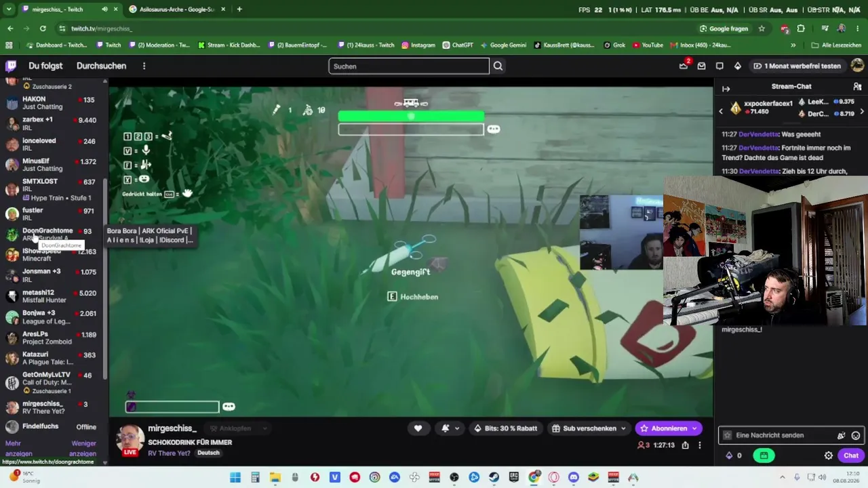868x488 pixels.
Task: Click the Bits: 30 % Rabatt button
Action: coord(505,428)
